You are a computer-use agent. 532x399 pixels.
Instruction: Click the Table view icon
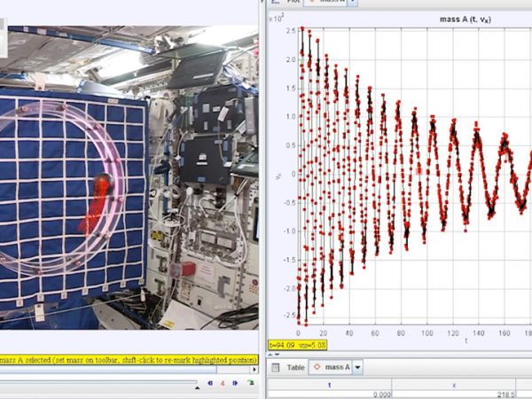(275, 367)
